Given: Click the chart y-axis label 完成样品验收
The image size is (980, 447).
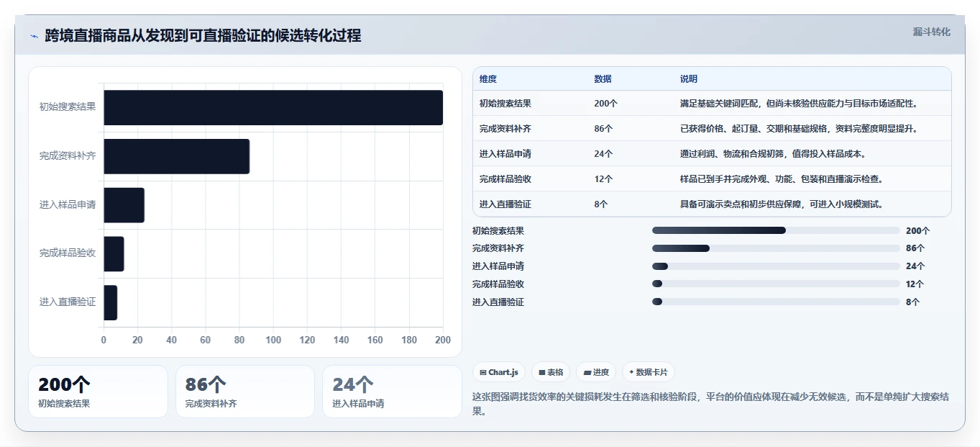Looking at the screenshot, I should pos(68,253).
